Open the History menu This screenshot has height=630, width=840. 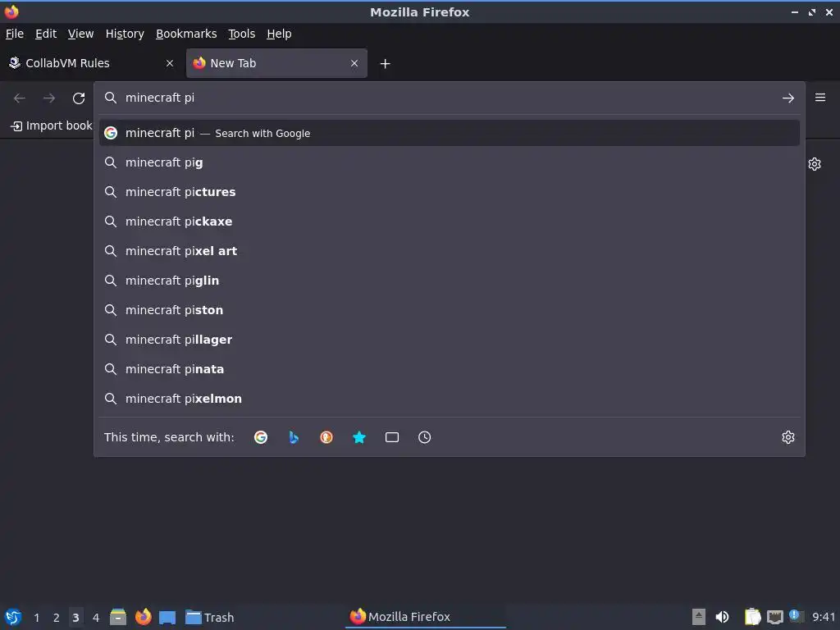(x=125, y=34)
